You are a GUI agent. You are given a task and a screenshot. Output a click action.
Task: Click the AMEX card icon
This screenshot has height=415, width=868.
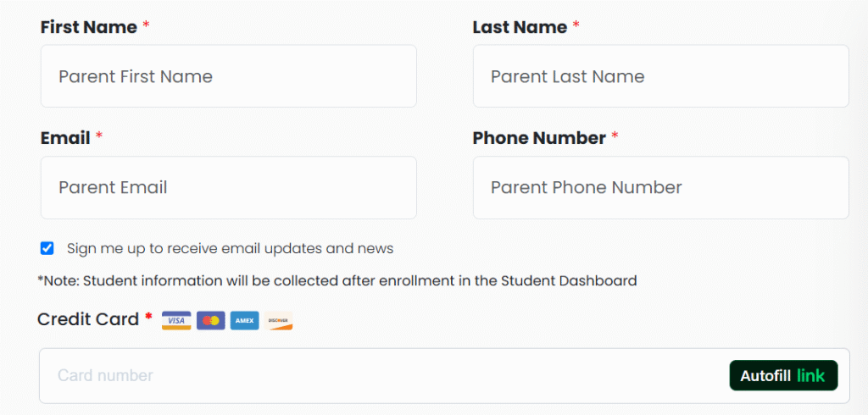click(244, 320)
